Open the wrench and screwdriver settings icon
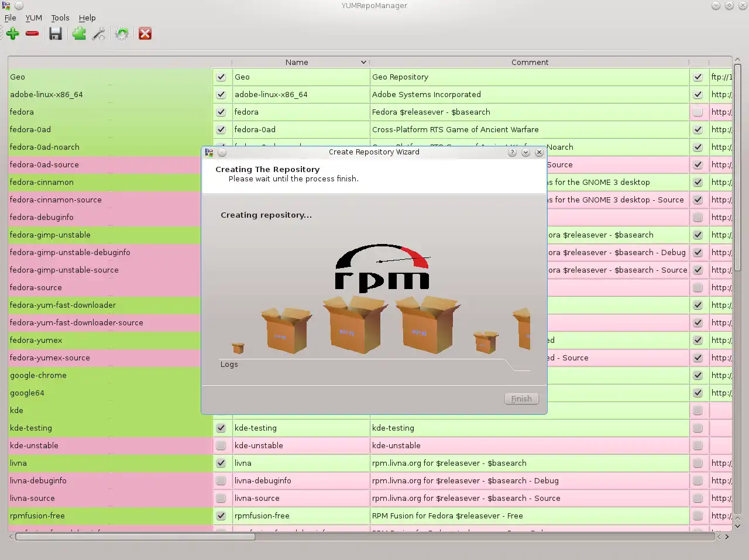Viewport: 749px width, 560px height. (x=99, y=34)
